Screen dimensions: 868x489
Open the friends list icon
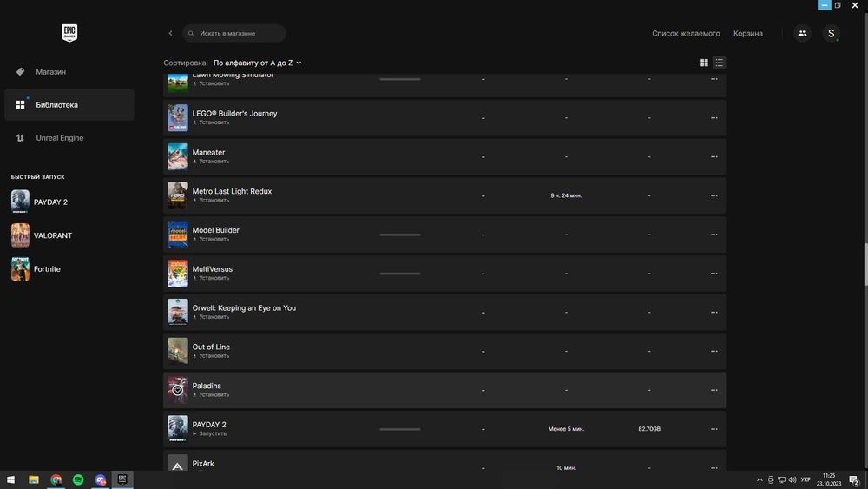pyautogui.click(x=802, y=34)
